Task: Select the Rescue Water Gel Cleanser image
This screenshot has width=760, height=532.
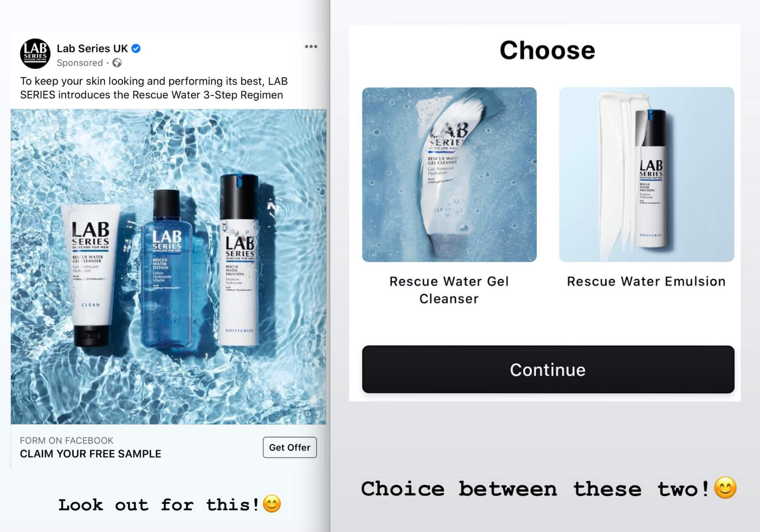Action: [449, 174]
